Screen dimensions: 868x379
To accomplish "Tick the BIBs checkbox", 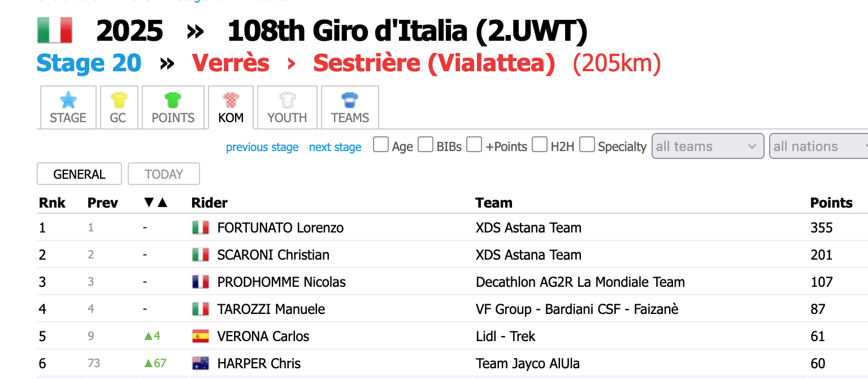I will pos(426,145).
